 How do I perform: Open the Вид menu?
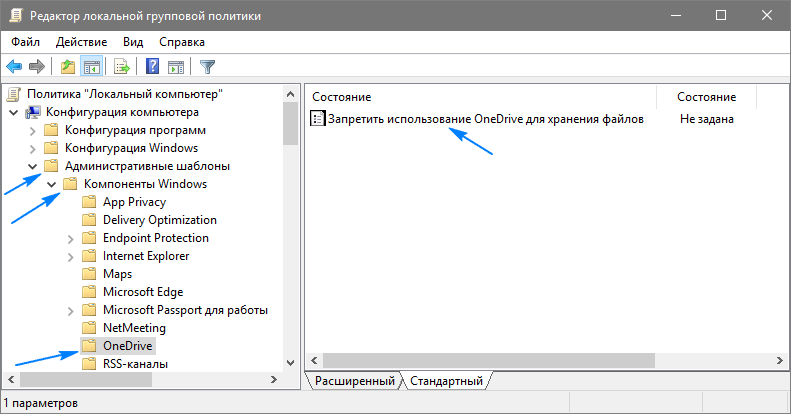(133, 42)
